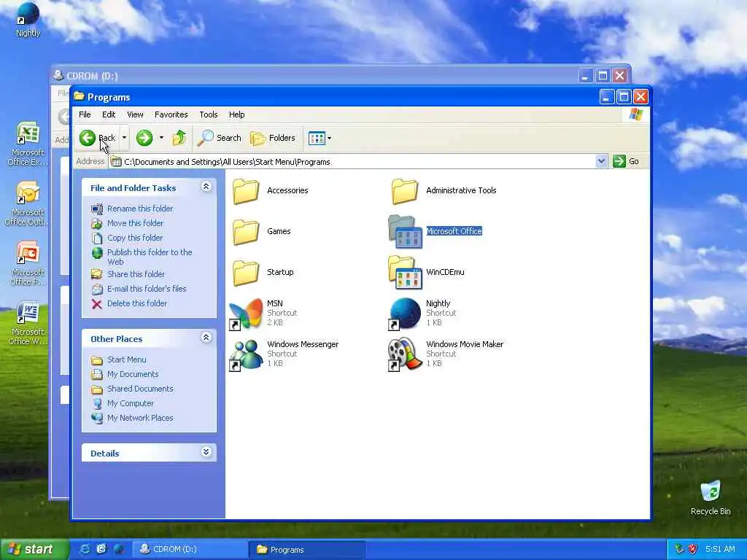Viewport: 747px width, 560px height.
Task: Open the File menu in Programs window
Action: (x=85, y=114)
